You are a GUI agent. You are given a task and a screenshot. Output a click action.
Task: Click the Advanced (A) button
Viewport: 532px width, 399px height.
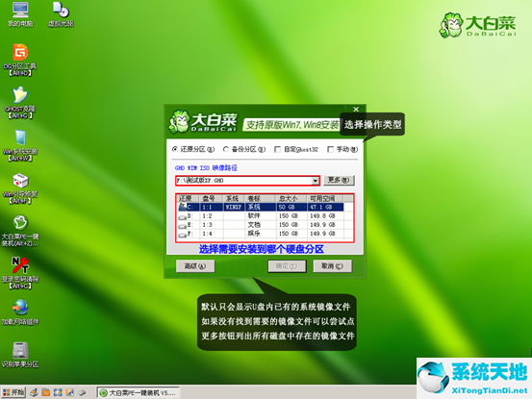click(195, 266)
